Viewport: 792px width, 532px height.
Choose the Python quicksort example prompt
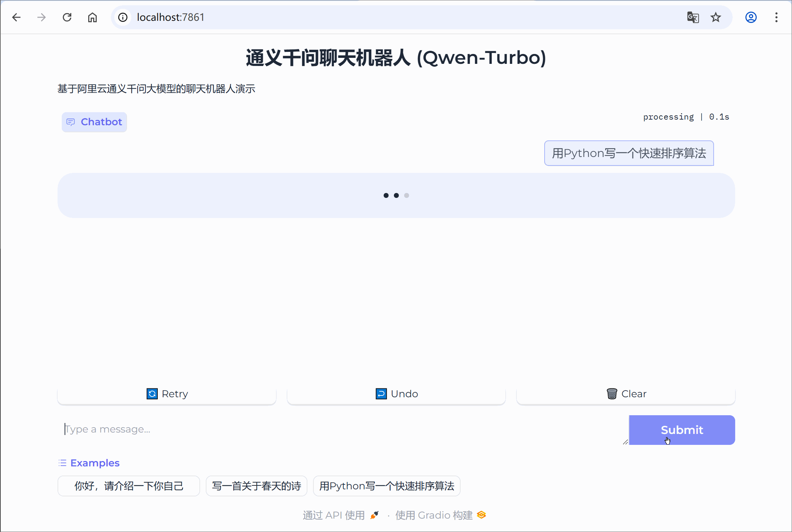click(x=386, y=486)
